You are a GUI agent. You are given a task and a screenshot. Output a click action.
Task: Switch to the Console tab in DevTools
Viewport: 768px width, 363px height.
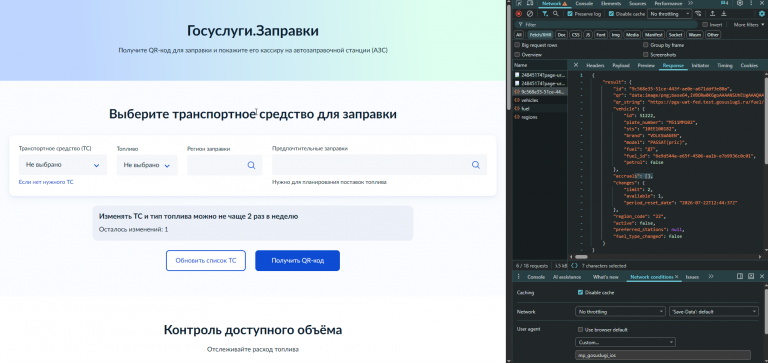pyautogui.click(x=584, y=3)
